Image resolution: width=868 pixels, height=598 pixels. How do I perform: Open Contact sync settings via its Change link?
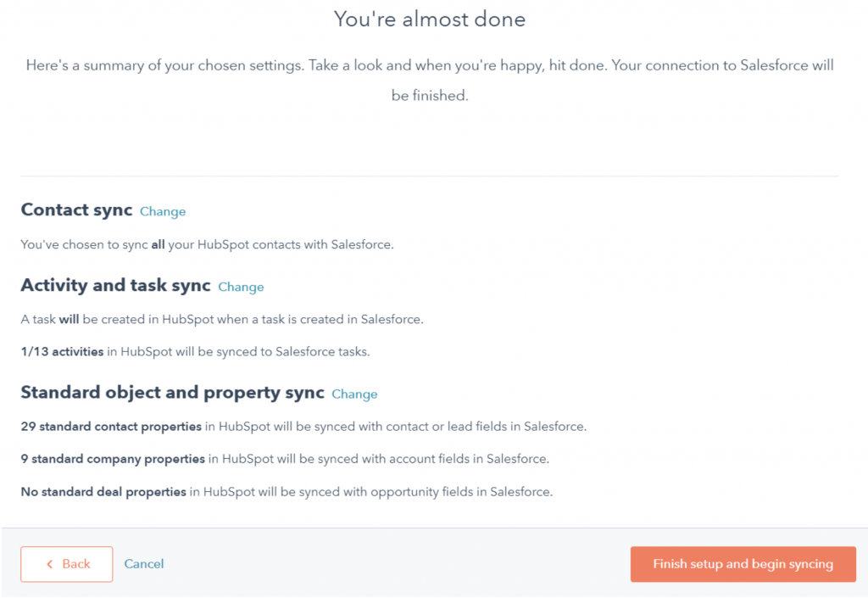pos(162,211)
